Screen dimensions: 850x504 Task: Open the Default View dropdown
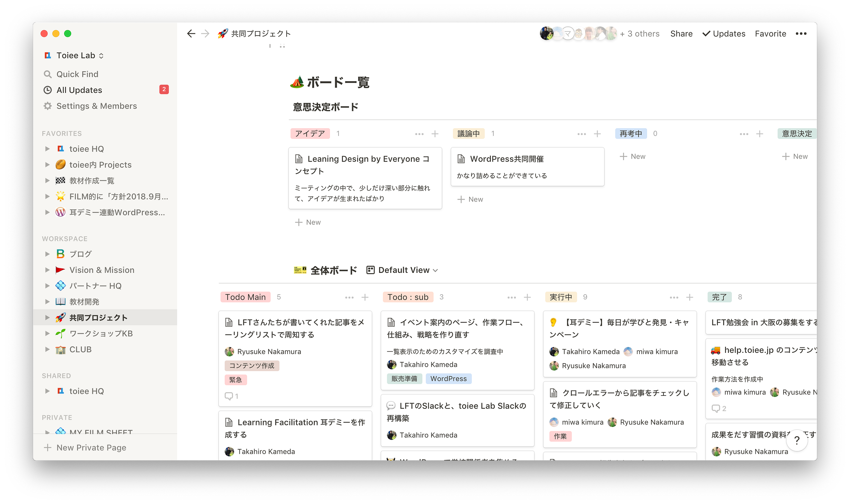pos(402,270)
